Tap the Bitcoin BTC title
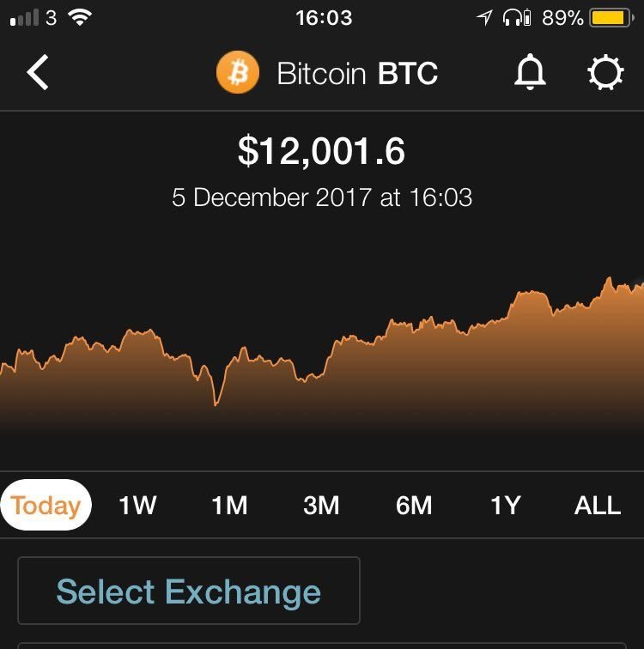Image resolution: width=644 pixels, height=649 pixels. (357, 73)
